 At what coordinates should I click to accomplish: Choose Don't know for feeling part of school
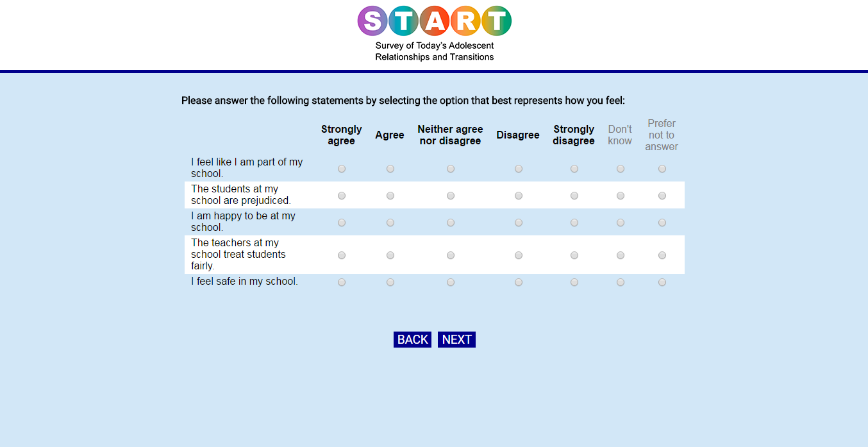point(621,169)
